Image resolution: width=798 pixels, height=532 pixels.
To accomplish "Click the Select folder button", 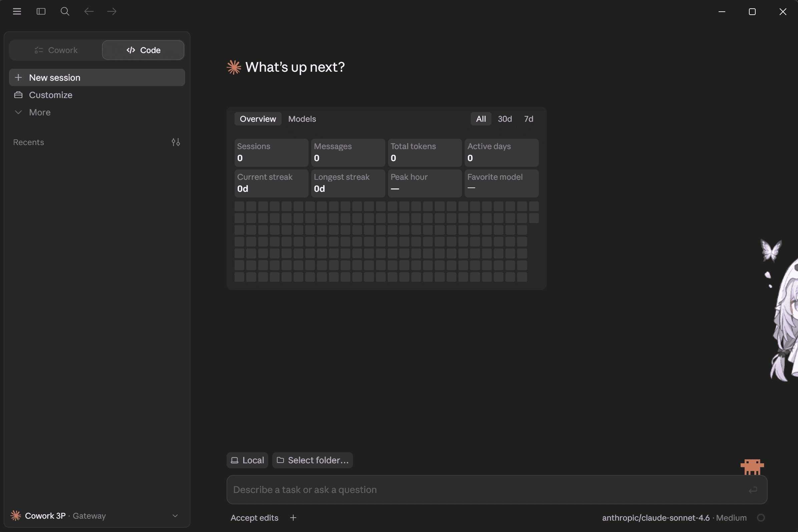I will [313, 460].
